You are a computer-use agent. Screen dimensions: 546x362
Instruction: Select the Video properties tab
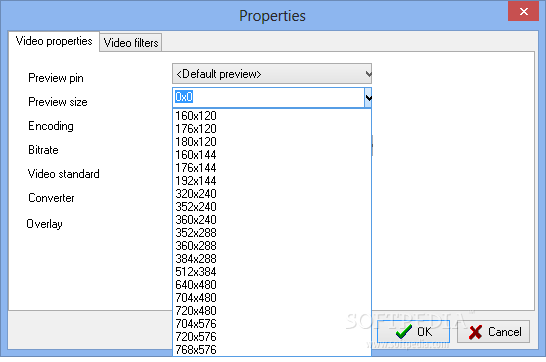point(54,41)
